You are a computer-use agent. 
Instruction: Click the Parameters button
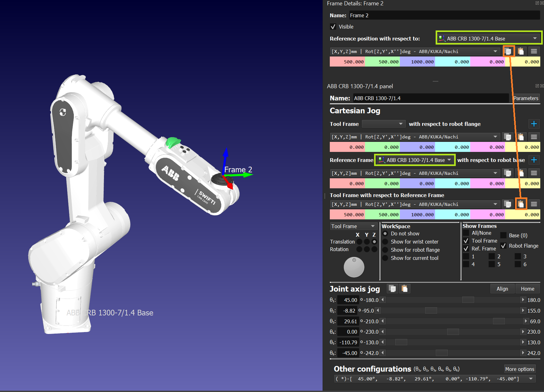(525, 98)
